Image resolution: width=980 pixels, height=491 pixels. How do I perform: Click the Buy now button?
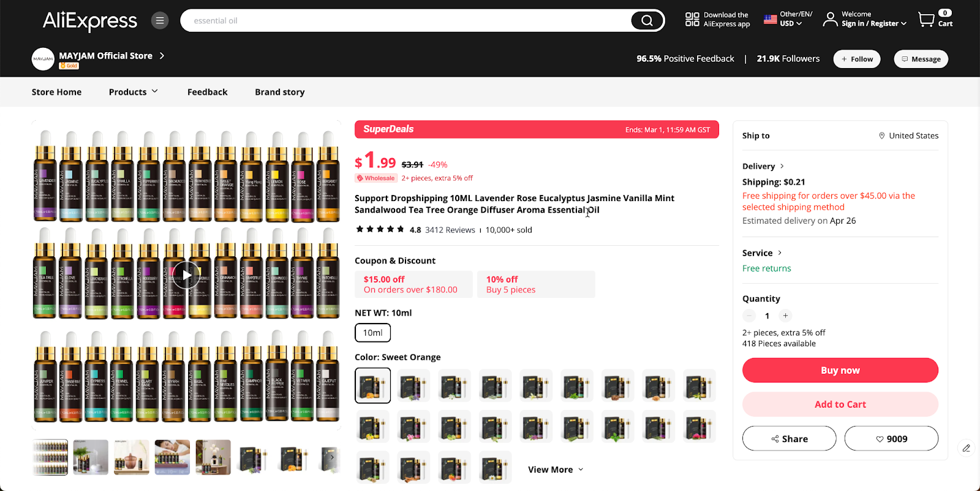click(840, 370)
